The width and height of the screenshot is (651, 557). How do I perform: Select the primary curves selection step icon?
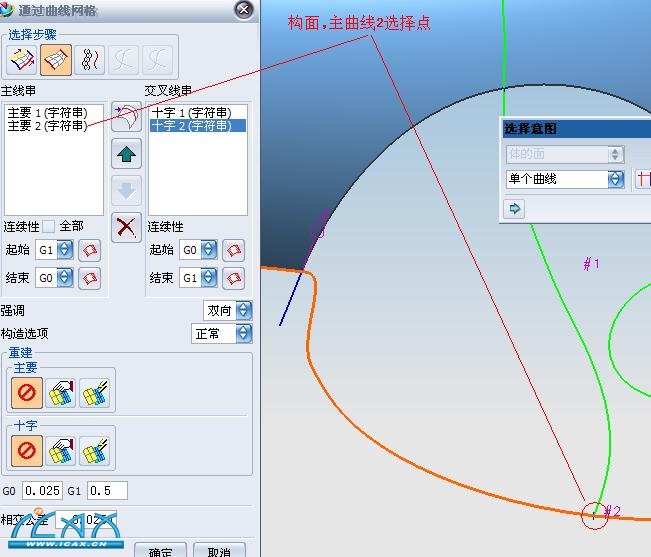[22, 60]
